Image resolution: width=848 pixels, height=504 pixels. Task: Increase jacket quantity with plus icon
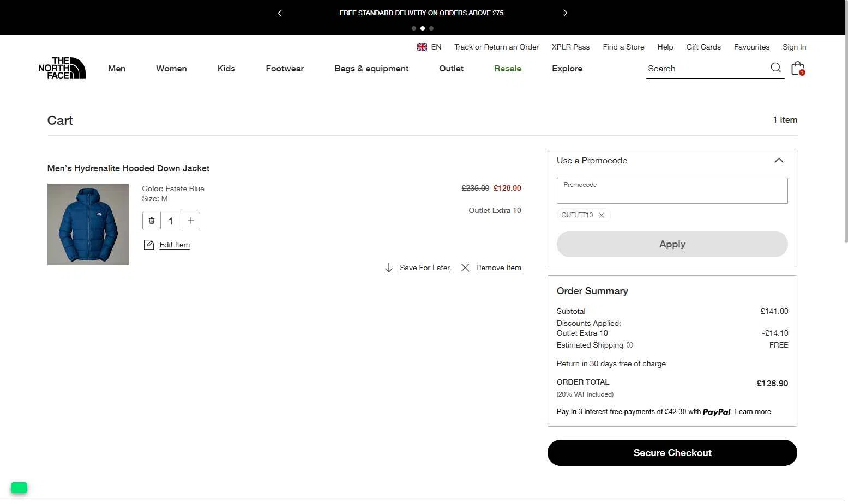coord(191,221)
